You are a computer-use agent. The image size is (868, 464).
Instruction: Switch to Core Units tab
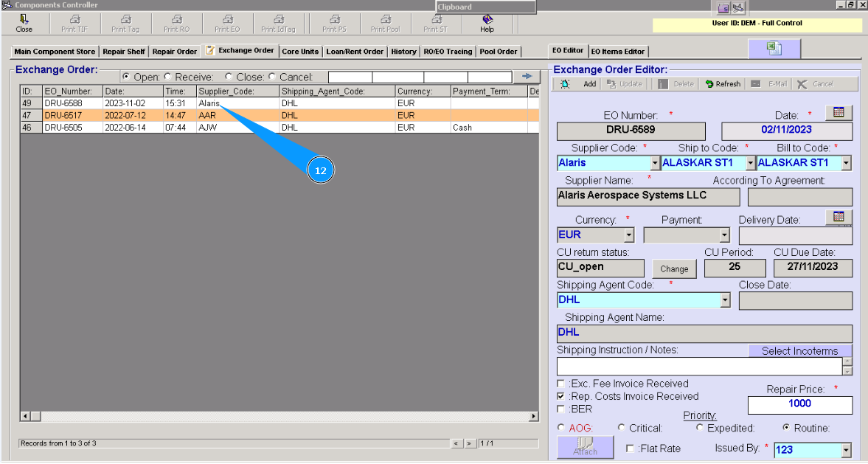pos(300,52)
